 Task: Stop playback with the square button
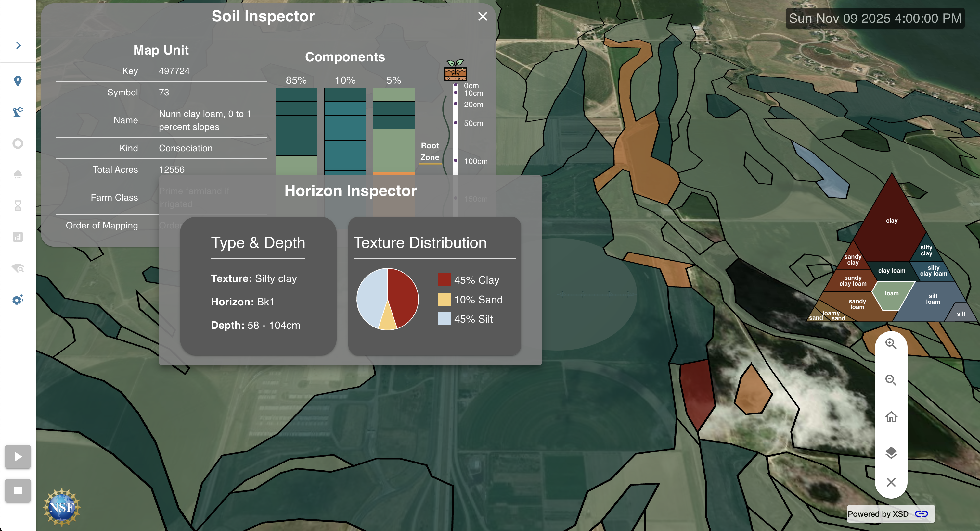(x=18, y=490)
